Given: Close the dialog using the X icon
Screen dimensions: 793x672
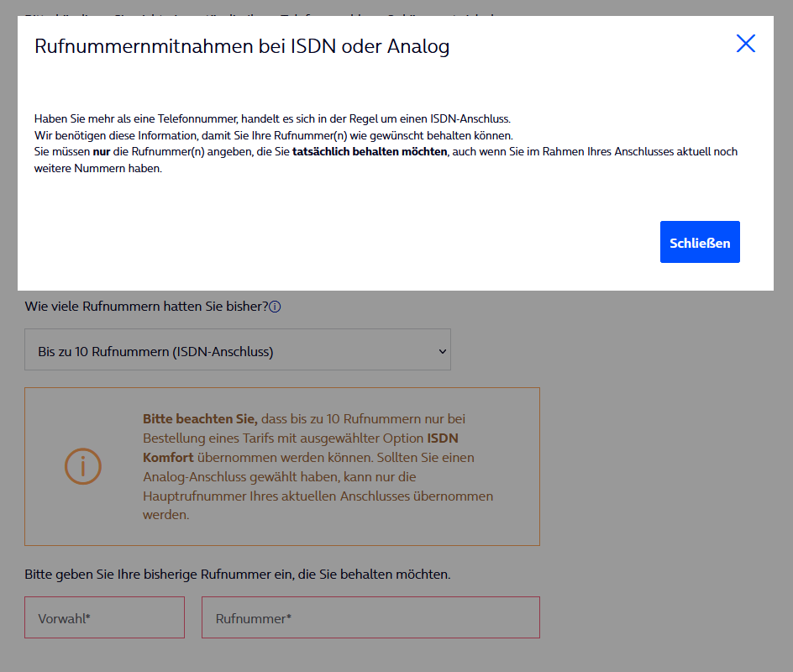Looking at the screenshot, I should (745, 44).
